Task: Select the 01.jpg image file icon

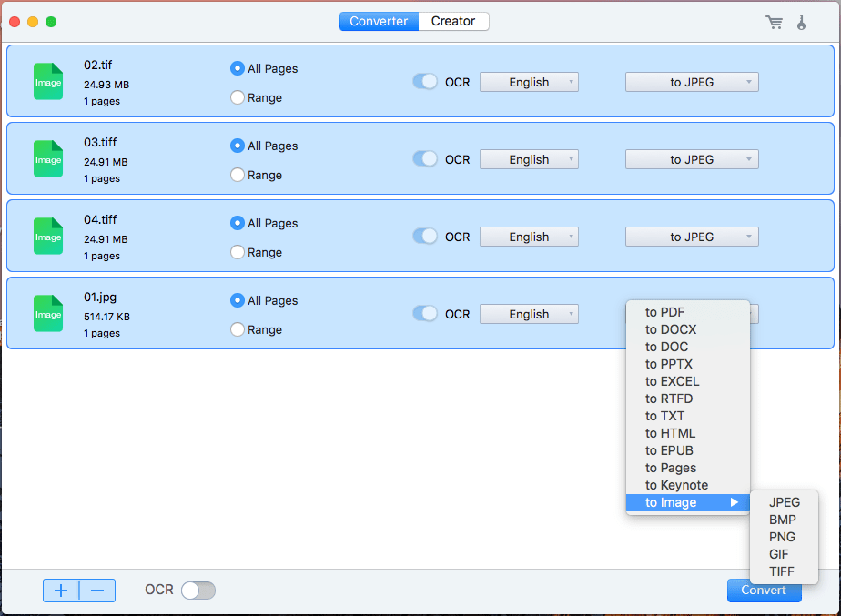Action: pos(48,314)
